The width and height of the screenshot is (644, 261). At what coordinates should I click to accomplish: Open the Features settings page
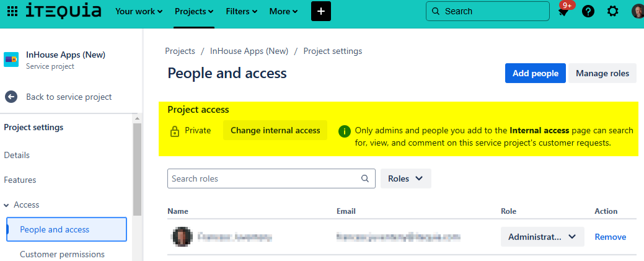[20, 180]
